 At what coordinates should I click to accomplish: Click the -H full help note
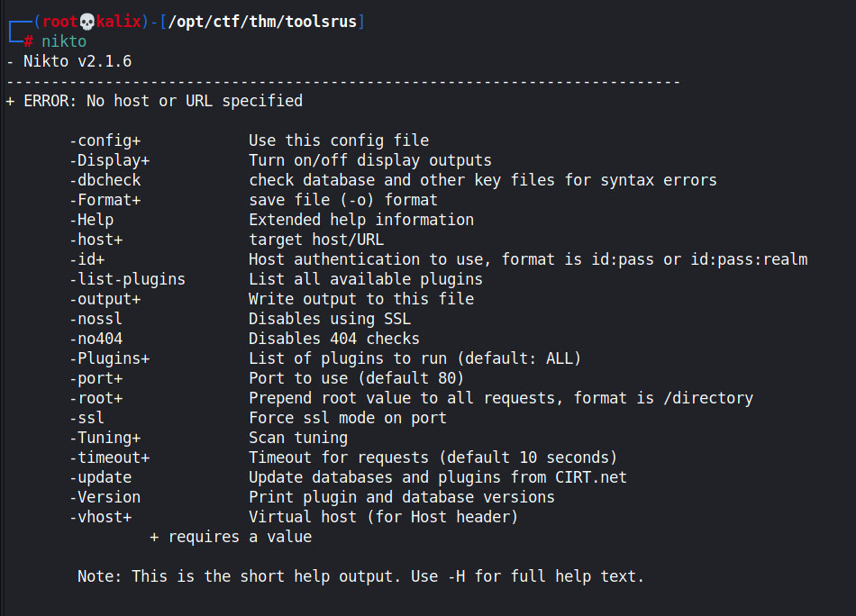360,576
